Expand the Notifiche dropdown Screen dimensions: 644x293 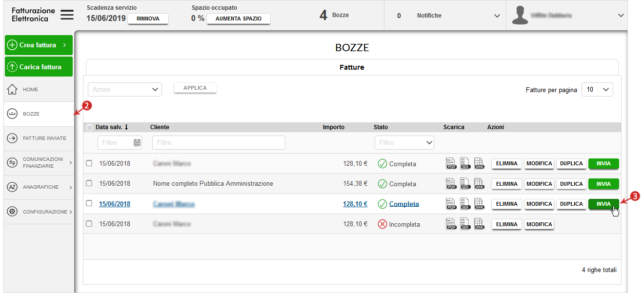coord(497,16)
